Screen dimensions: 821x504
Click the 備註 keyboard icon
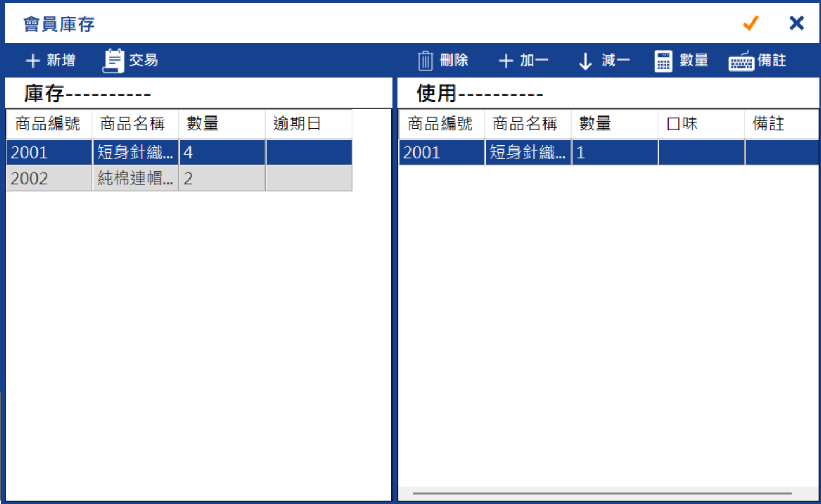click(741, 61)
